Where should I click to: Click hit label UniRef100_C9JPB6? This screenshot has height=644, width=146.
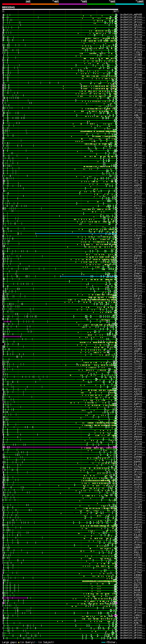[131, 90]
